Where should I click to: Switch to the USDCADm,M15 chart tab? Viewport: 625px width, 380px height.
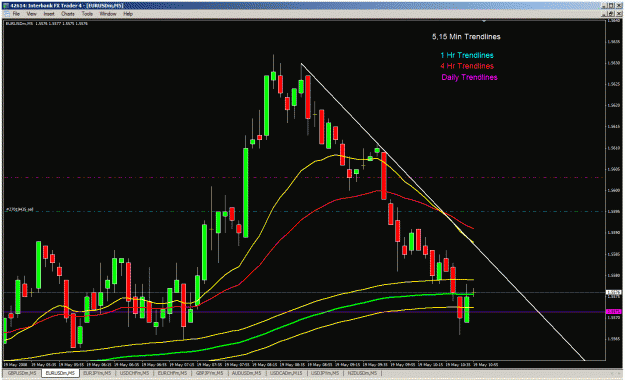(x=286, y=373)
